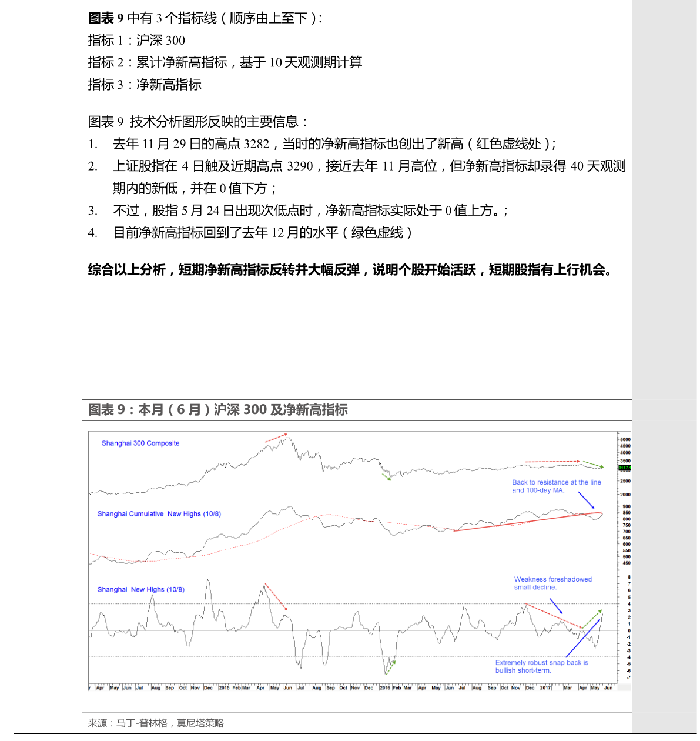The height and width of the screenshot is (741, 700).
Task: Click the source line 来源 马丁-普林格
Action: (x=156, y=723)
